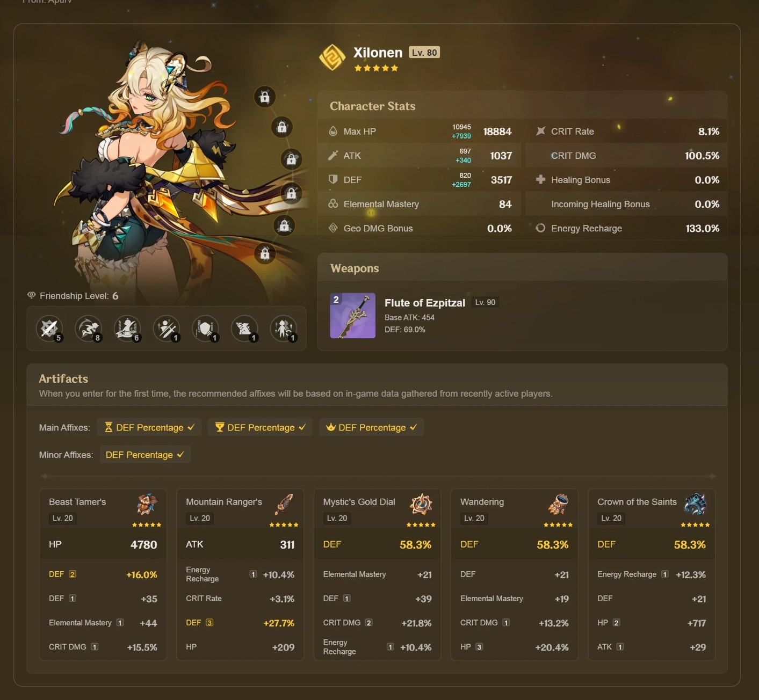Click the Geo element emblem beside Xilonen

point(332,57)
